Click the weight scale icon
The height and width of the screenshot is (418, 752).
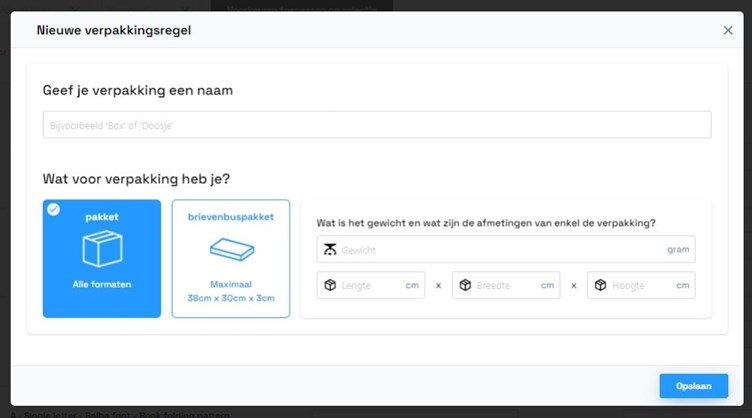click(x=330, y=249)
